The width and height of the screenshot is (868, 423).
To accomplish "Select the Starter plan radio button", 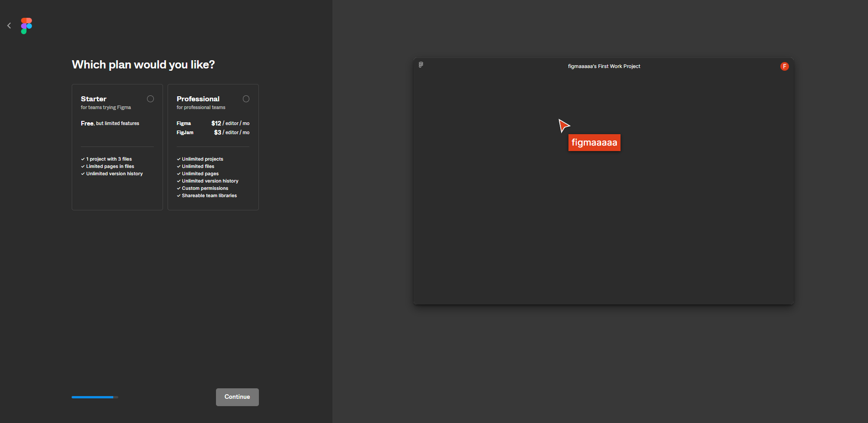I will point(150,99).
